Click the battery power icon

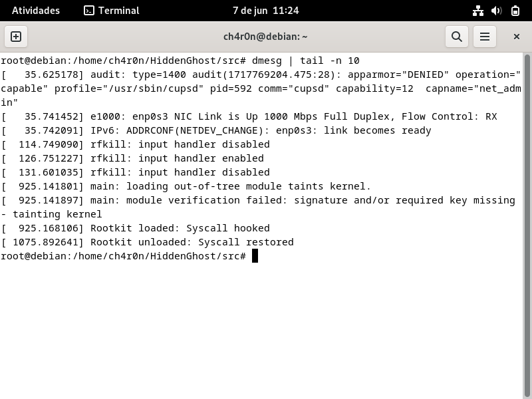(x=515, y=11)
